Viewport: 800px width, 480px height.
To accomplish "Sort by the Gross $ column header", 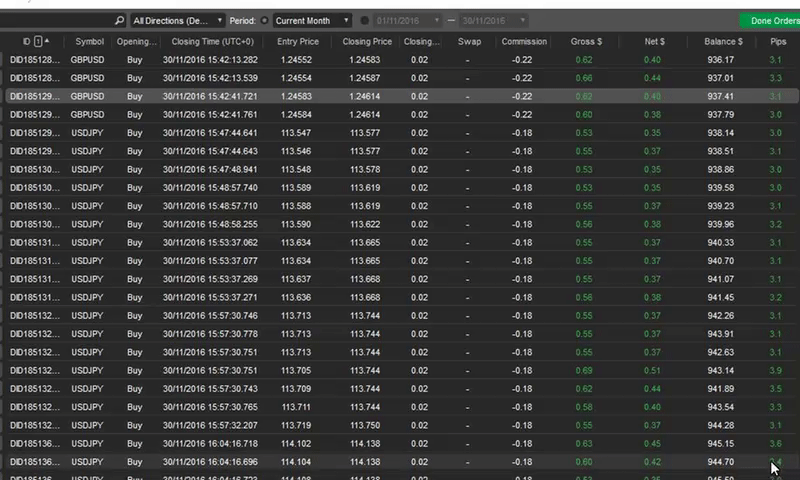I will (x=586, y=41).
